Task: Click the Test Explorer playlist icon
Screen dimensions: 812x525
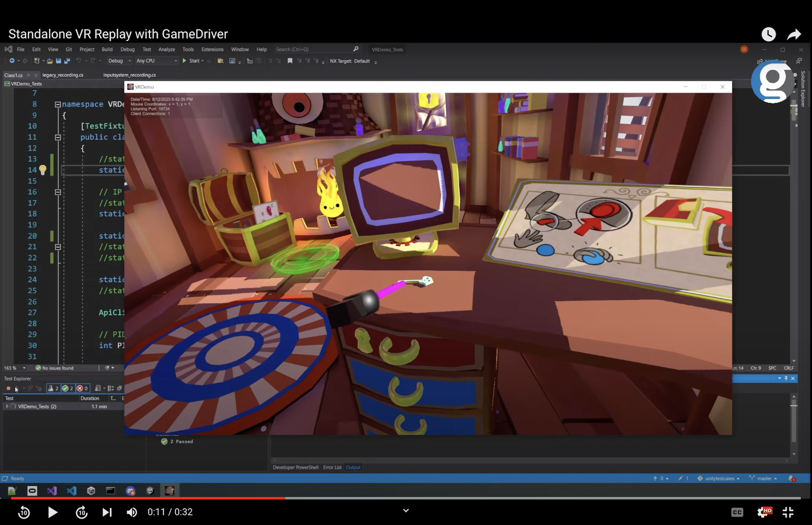Action: pos(98,388)
